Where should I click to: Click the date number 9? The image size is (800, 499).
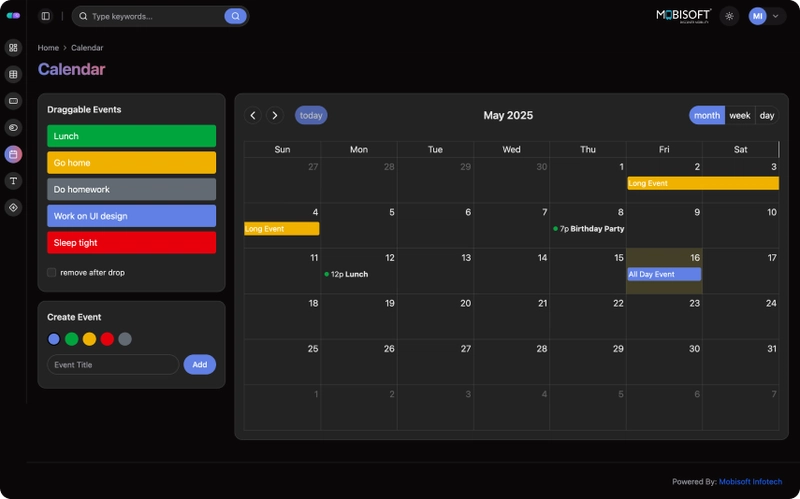click(697, 212)
